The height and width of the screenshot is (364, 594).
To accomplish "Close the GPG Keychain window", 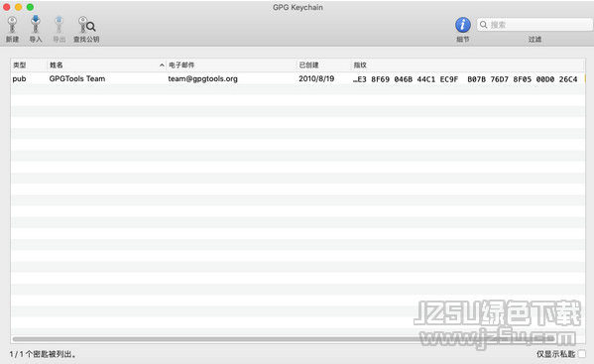I will [6, 7].
